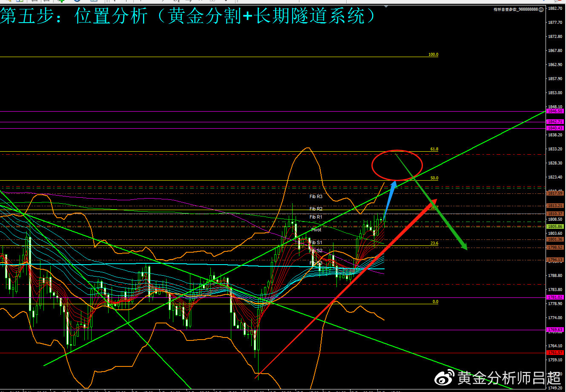
Task: Click the 1764.10 price scale value
Action: [x=556, y=346]
